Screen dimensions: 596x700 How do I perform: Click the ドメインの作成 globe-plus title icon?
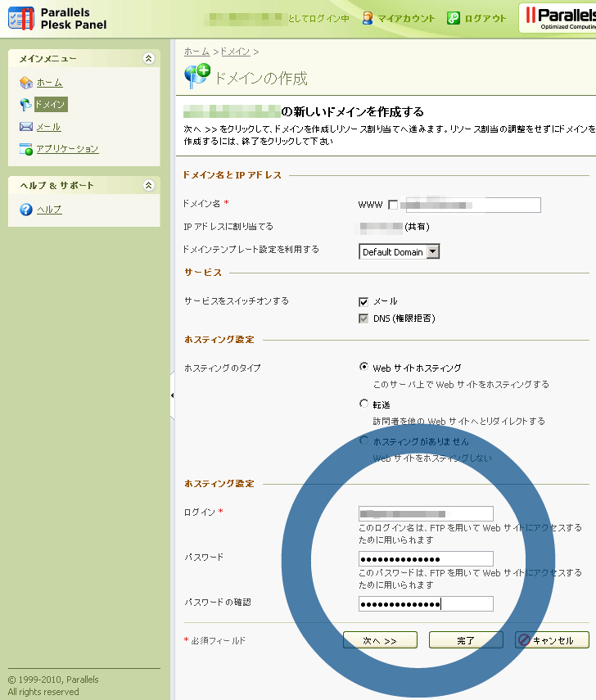(x=196, y=75)
